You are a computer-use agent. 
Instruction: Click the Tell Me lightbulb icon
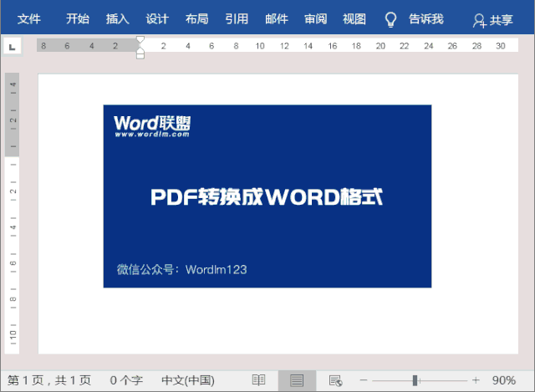pyautogui.click(x=390, y=19)
